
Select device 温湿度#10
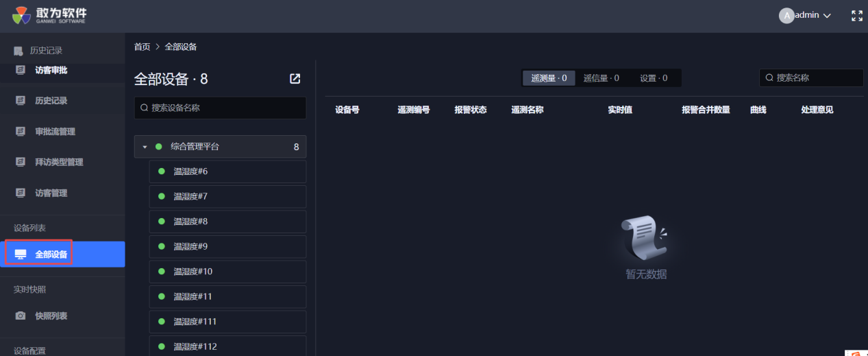click(x=227, y=272)
